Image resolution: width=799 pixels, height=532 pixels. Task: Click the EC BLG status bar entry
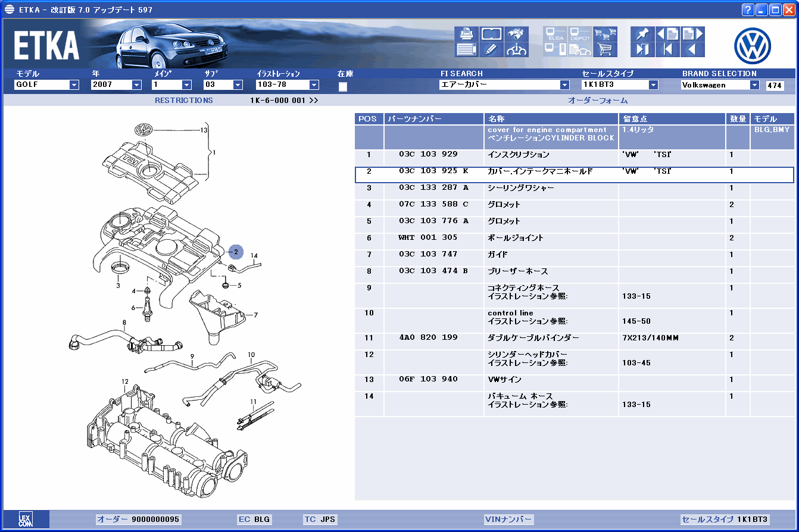pos(254,519)
